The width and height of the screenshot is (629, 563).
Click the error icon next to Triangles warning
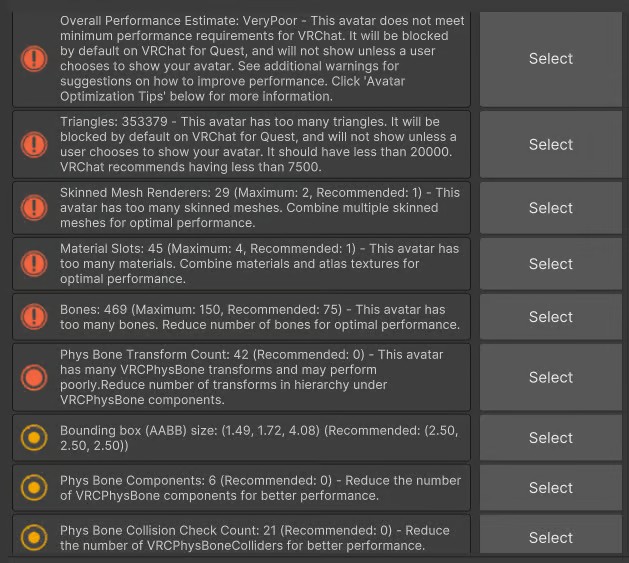34,144
